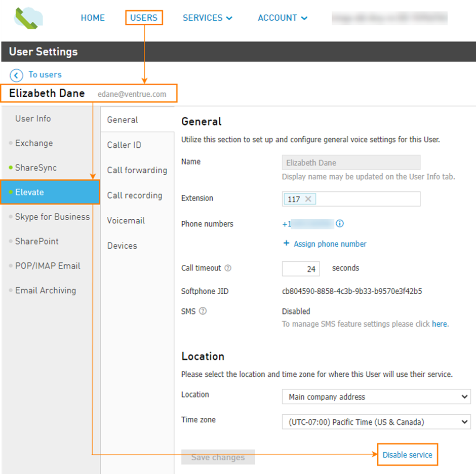Click the 'here' SMS settings link
This screenshot has height=474, width=476.
click(439, 324)
